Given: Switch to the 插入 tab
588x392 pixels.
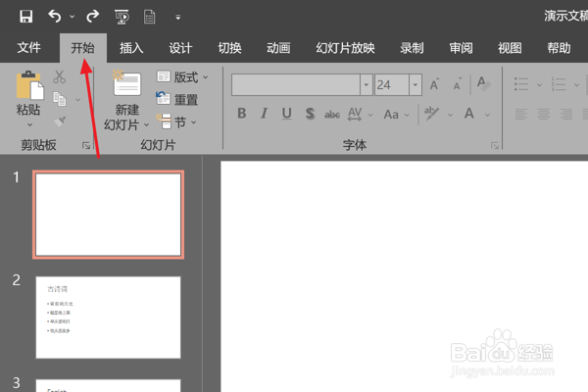Looking at the screenshot, I should [131, 48].
